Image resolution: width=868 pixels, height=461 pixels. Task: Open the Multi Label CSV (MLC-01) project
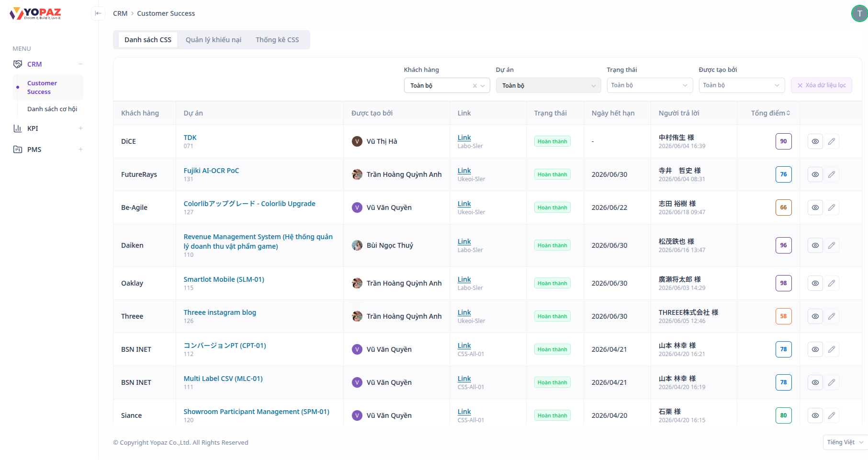[223, 379]
